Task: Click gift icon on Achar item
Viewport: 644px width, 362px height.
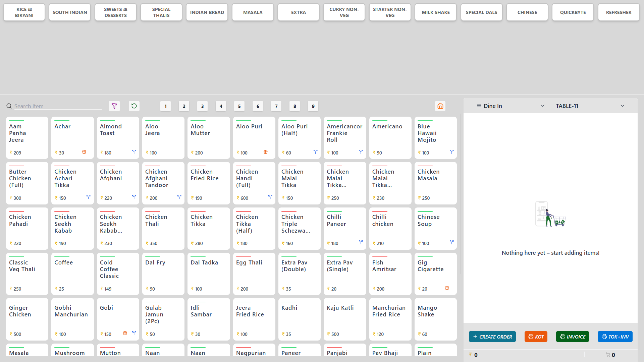Action: 84,152
